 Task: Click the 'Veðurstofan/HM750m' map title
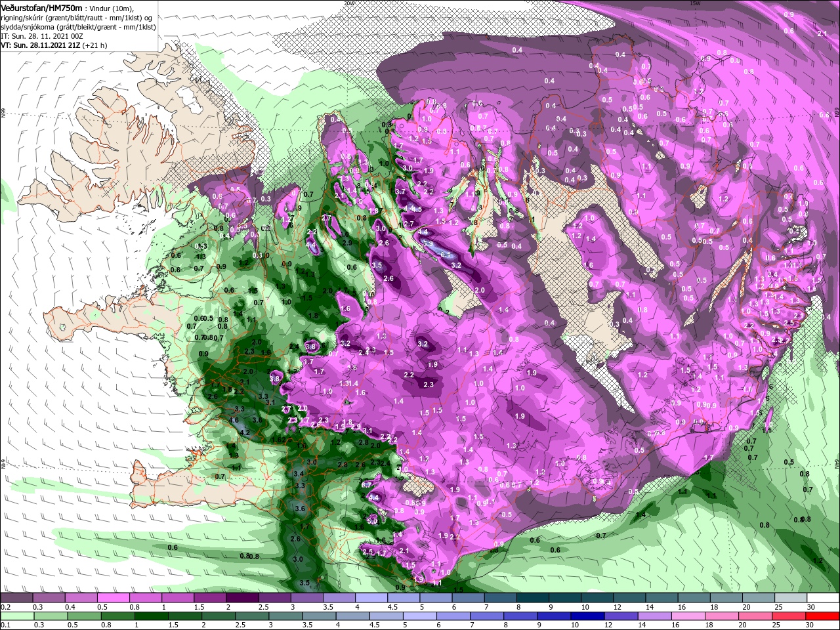[41, 7]
